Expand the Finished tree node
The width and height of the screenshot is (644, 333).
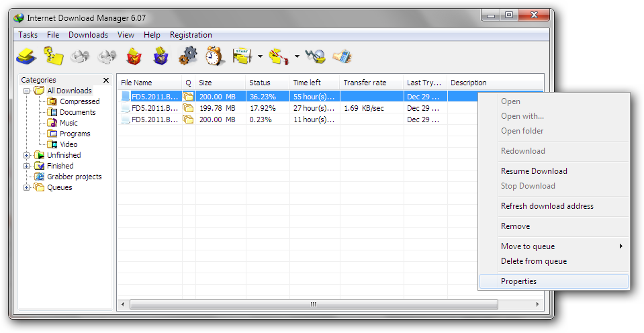tap(27, 166)
